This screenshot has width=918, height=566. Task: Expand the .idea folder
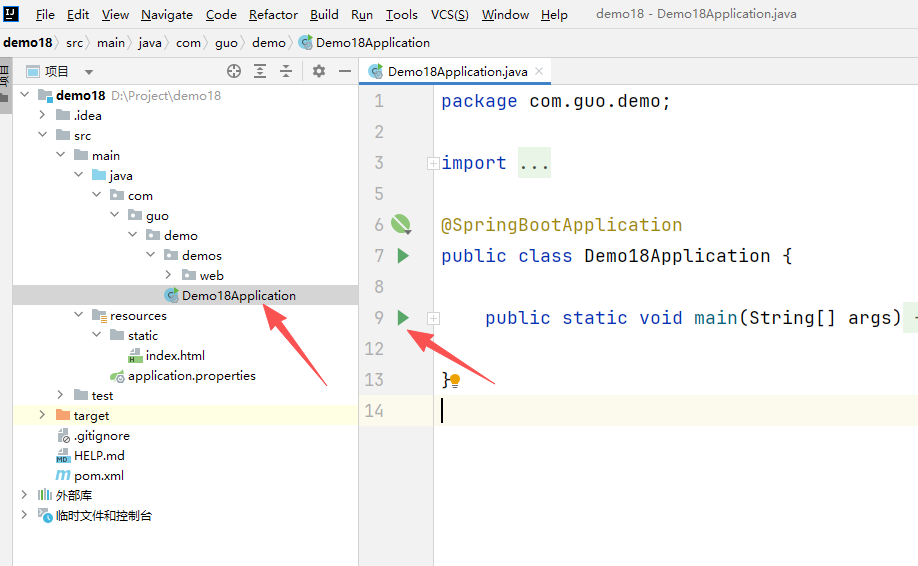(42, 115)
